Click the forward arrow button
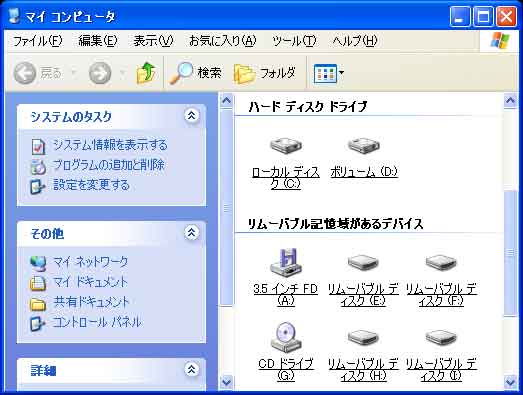 [x=100, y=72]
